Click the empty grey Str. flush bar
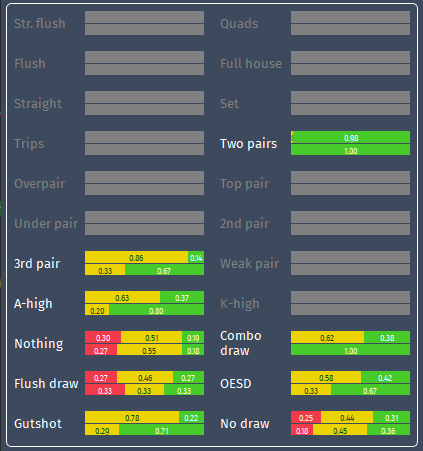 point(144,23)
